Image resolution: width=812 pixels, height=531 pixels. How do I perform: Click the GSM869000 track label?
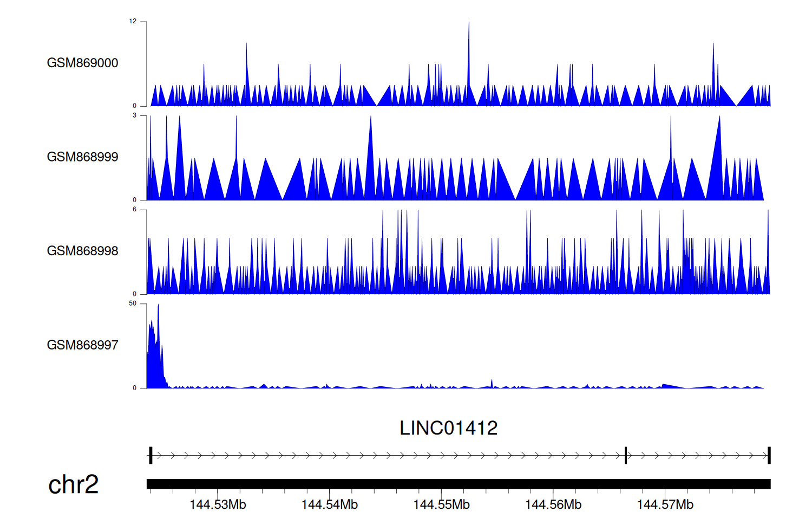point(82,63)
